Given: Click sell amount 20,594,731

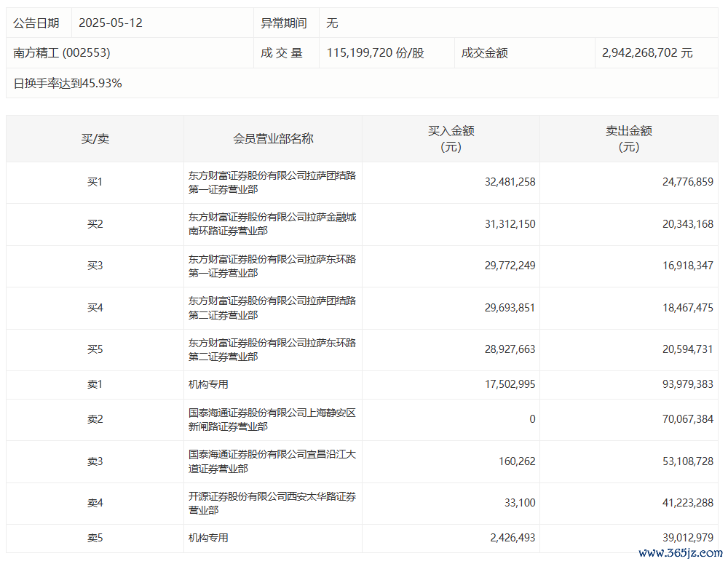Looking at the screenshot, I should click(x=688, y=349).
